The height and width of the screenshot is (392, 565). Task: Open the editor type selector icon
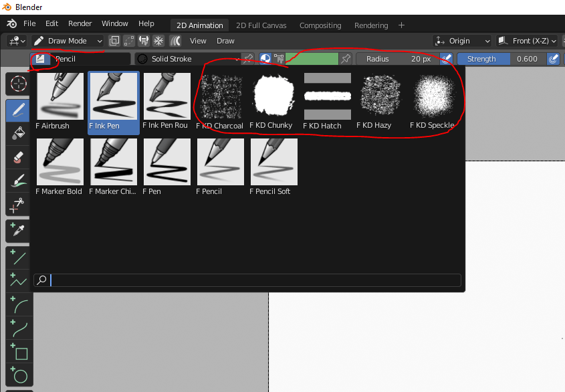(17, 41)
